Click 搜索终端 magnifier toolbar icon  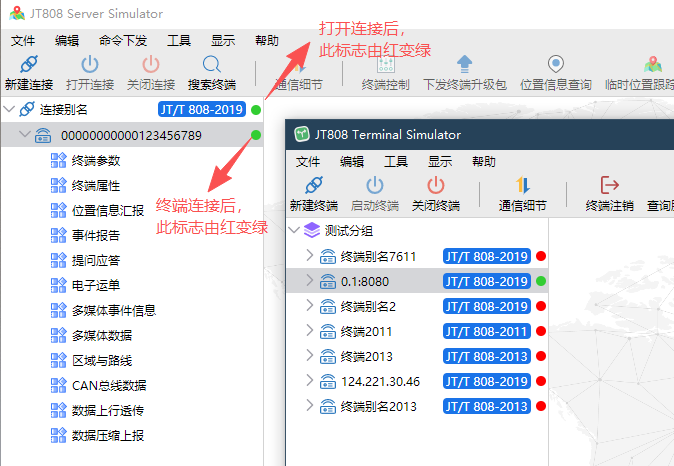[211, 65]
